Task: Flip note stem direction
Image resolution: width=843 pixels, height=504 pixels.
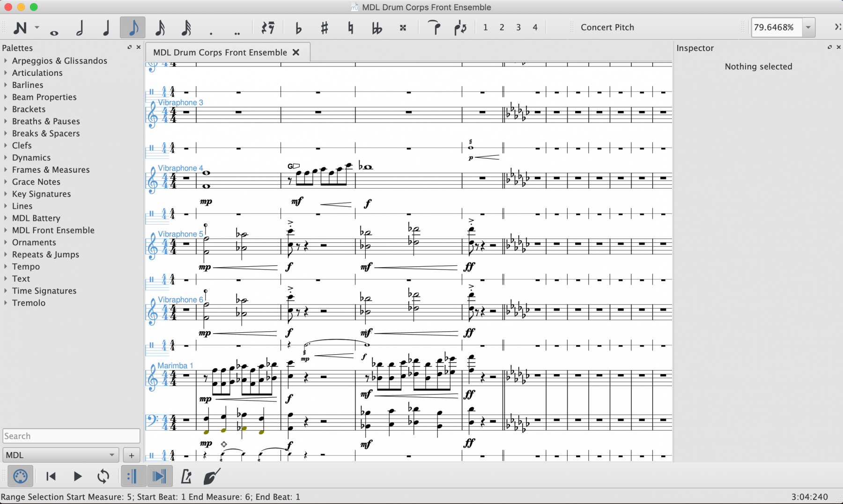Action: pyautogui.click(x=460, y=28)
